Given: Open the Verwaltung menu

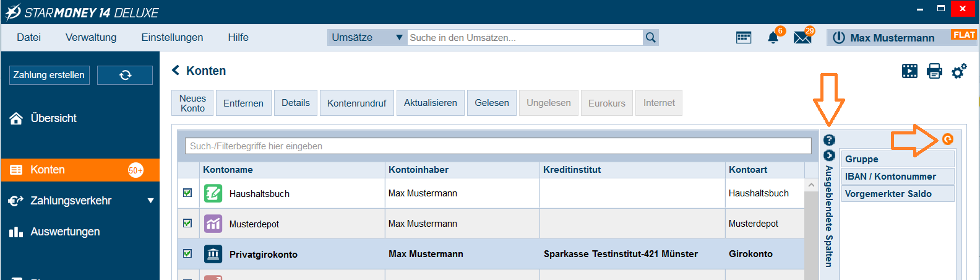Looking at the screenshot, I should [x=91, y=38].
